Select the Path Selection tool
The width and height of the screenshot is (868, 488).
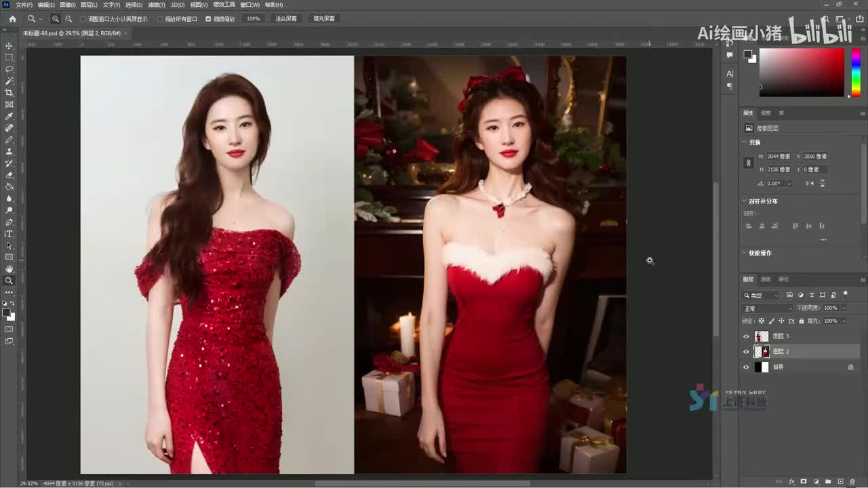[x=9, y=245]
